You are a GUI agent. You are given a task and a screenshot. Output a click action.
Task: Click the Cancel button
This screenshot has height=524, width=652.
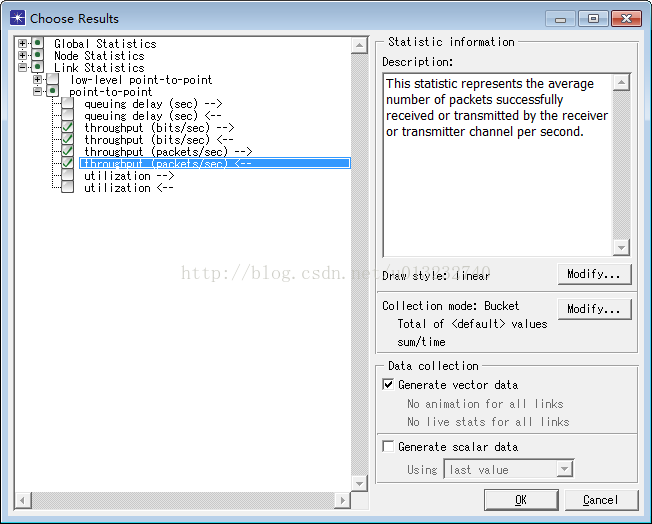[601, 500]
